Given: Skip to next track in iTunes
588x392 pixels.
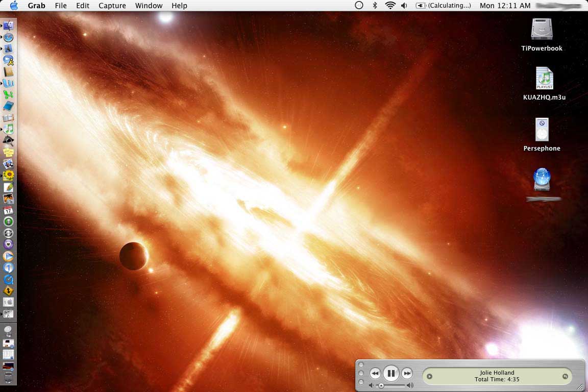Looking at the screenshot, I should pyautogui.click(x=407, y=373).
